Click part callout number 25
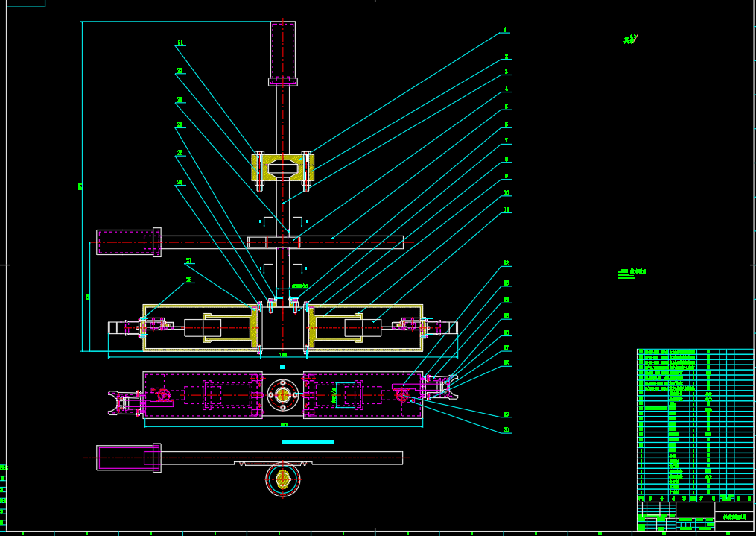Image resolution: width=756 pixels, height=536 pixels. tap(180, 153)
